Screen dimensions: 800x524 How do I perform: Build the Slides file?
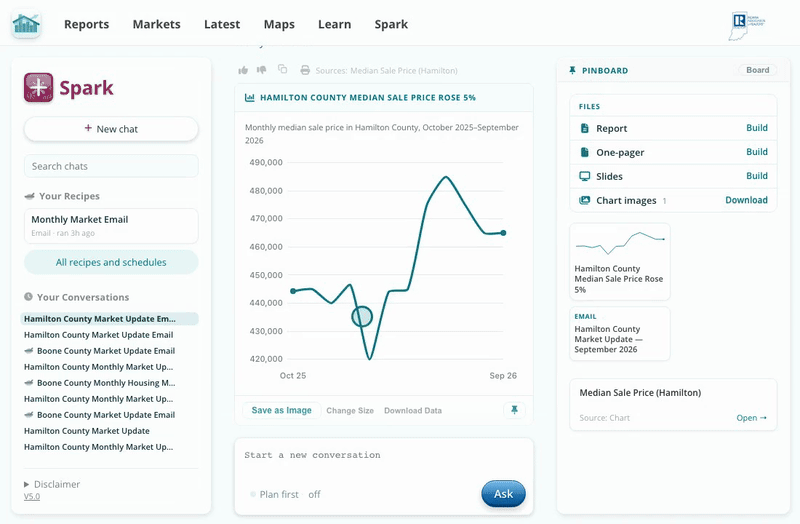(x=757, y=176)
